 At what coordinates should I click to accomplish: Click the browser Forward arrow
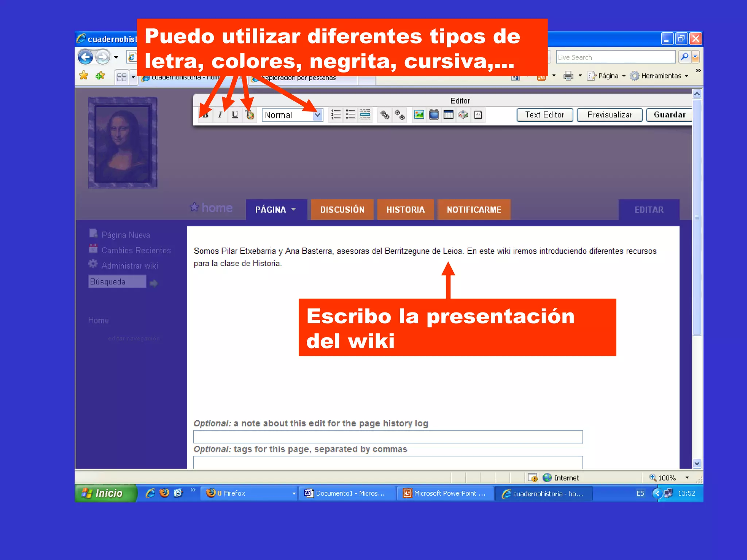click(102, 57)
